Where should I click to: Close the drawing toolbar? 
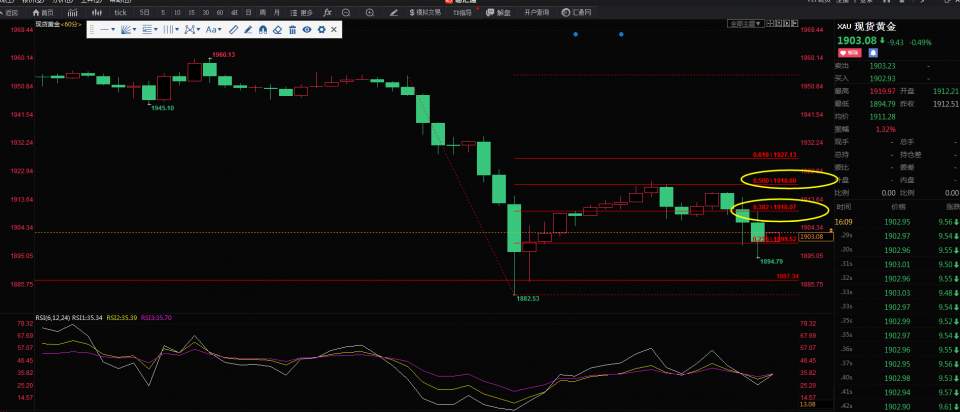point(334,29)
